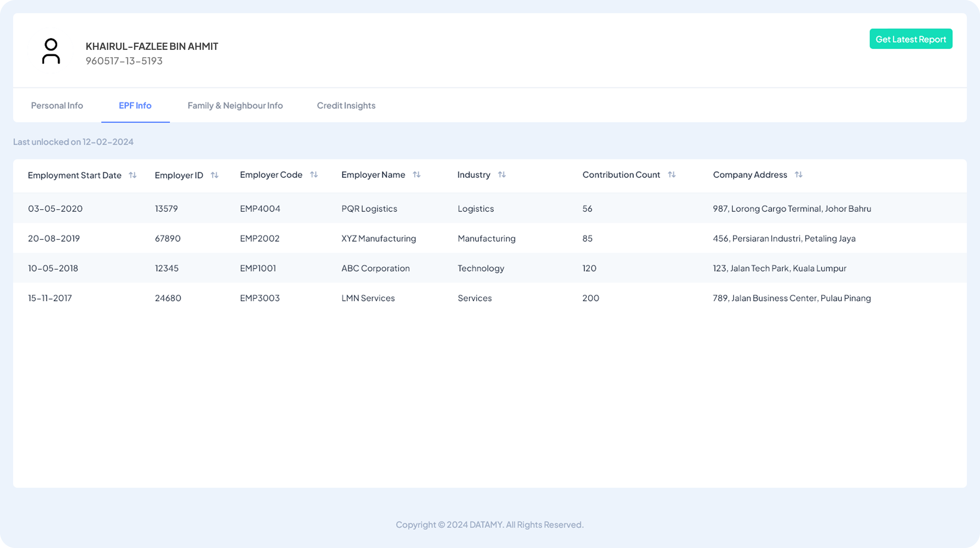Open the Credit Insights tab

pos(346,106)
